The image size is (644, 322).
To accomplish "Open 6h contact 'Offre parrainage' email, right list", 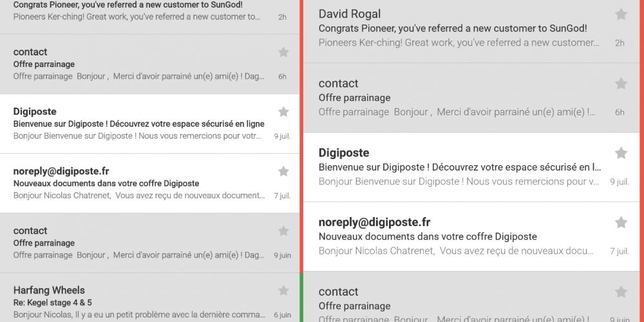I will coord(471,98).
